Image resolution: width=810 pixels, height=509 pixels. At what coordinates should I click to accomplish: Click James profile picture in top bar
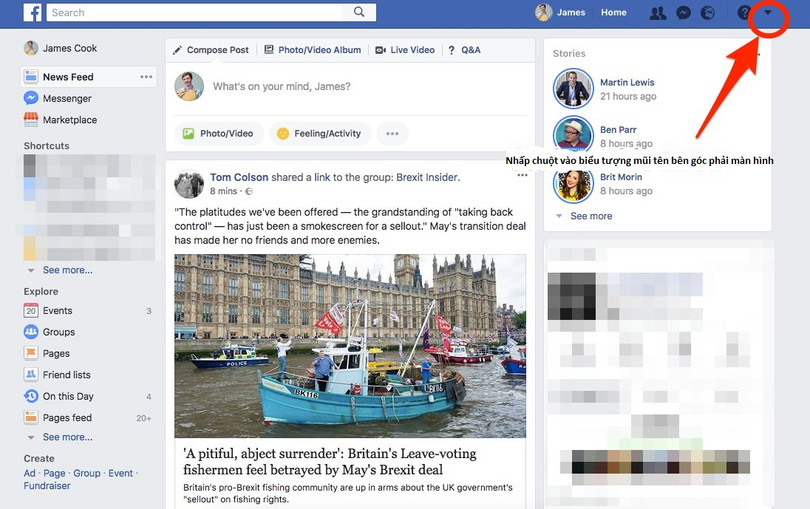[x=543, y=12]
